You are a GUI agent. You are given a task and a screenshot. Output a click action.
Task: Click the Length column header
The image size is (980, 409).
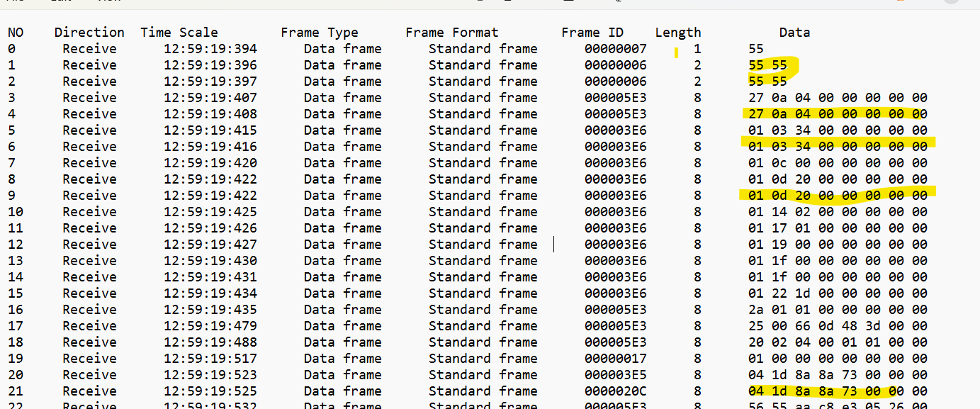677,33
